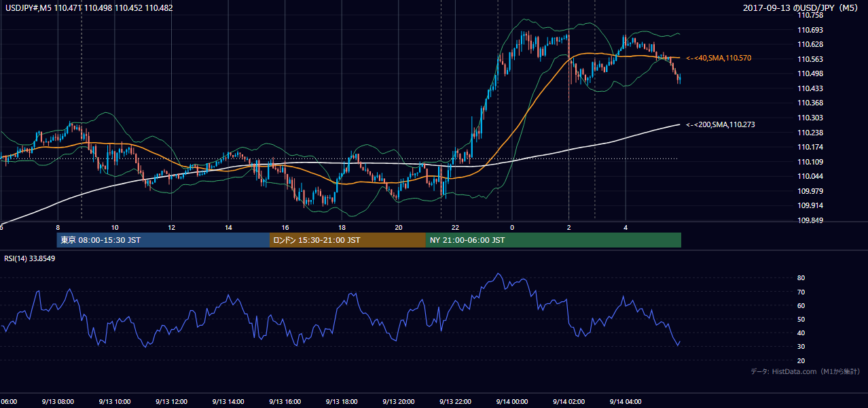This screenshot has width=868, height=408.
Task: Click hour label 20 under the price chart
Action: [x=399, y=228]
